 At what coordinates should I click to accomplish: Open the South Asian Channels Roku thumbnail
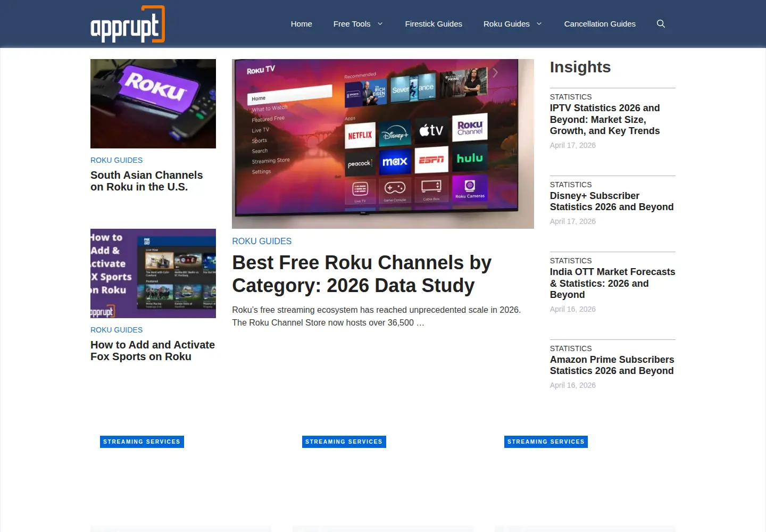click(x=153, y=104)
